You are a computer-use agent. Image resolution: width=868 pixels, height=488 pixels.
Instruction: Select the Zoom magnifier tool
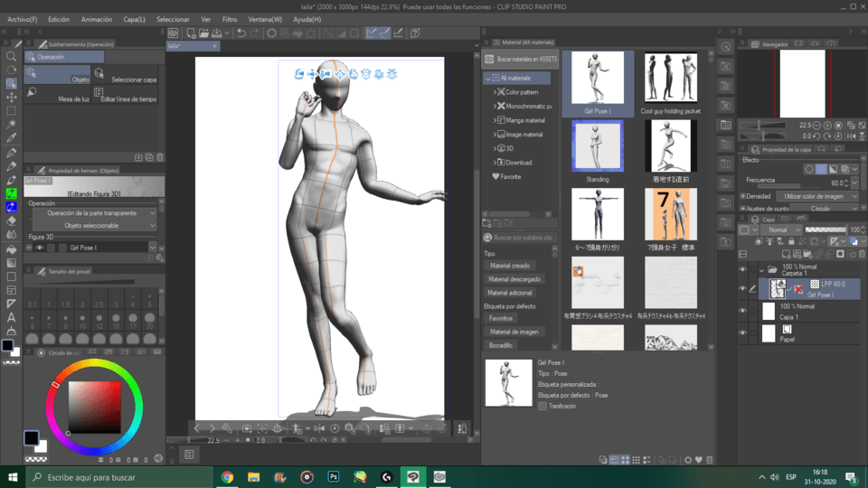(x=11, y=56)
